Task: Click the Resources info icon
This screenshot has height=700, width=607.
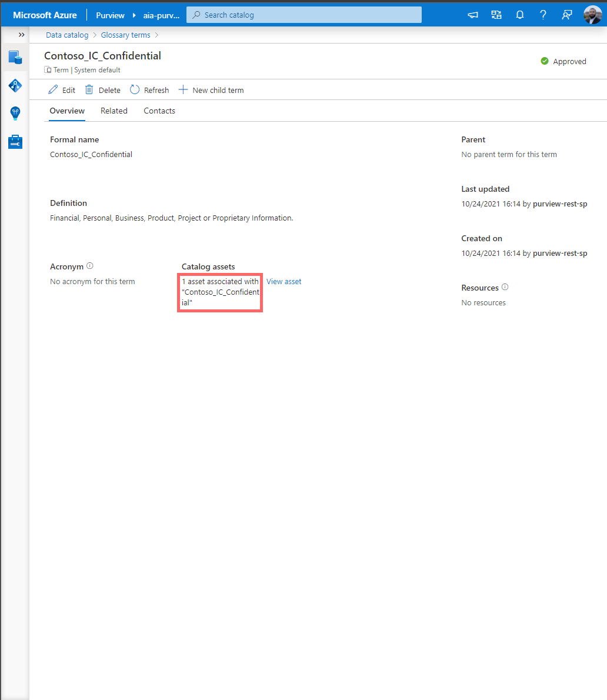Action: tap(505, 287)
